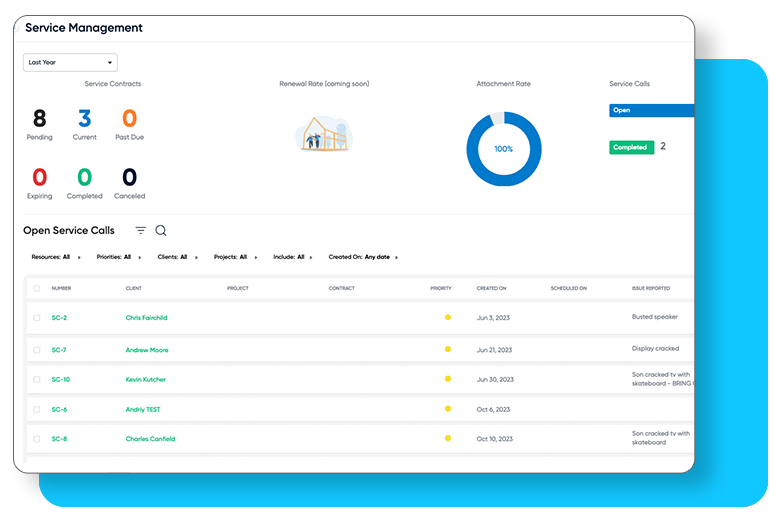Check the box for row SC-2
This screenshot has width=780, height=526.
coord(37,317)
